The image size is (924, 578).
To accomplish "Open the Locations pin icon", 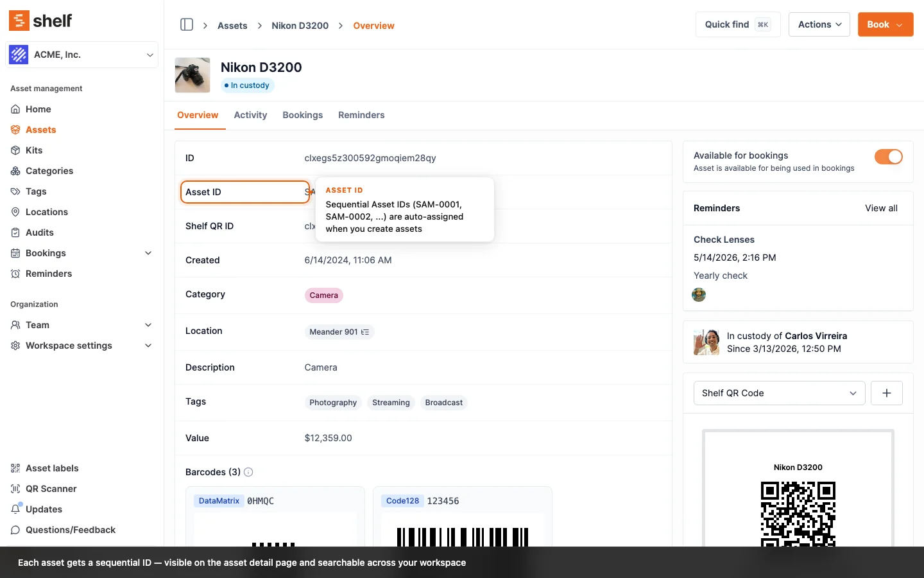I will (15, 212).
